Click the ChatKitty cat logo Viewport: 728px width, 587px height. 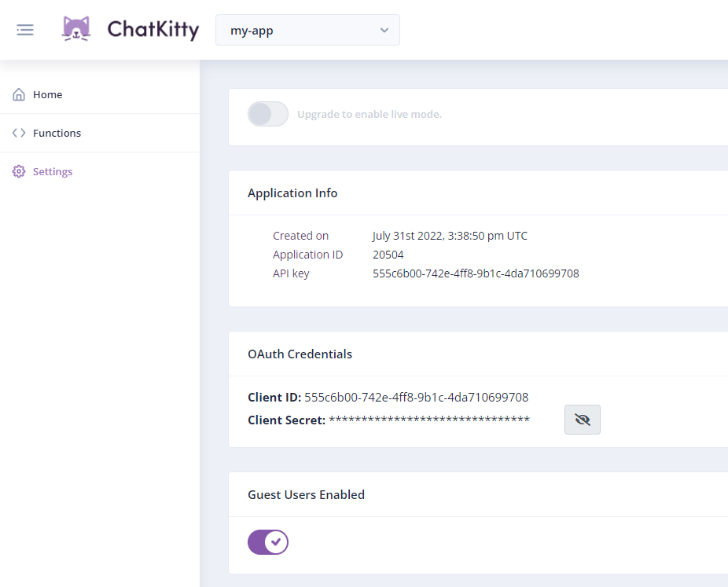(x=76, y=29)
